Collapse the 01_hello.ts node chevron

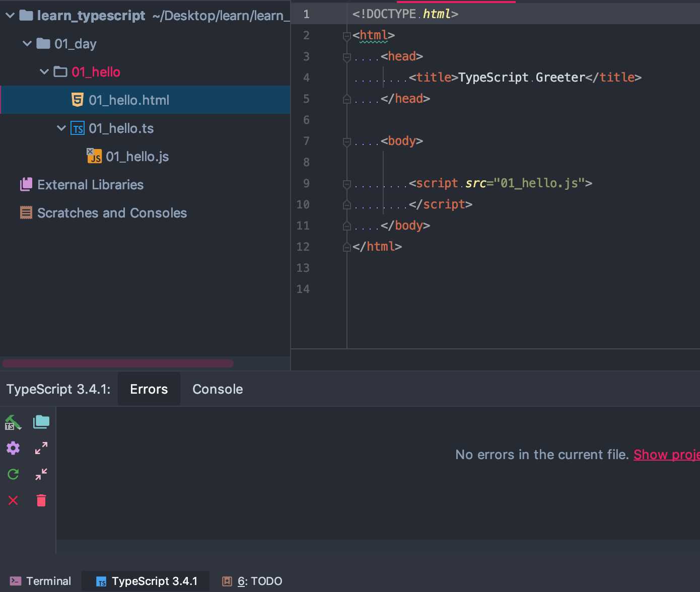point(61,128)
